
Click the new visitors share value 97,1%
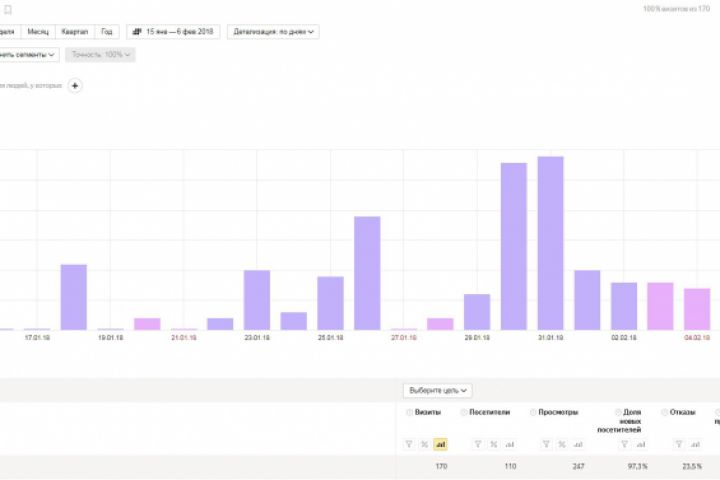coord(638,466)
